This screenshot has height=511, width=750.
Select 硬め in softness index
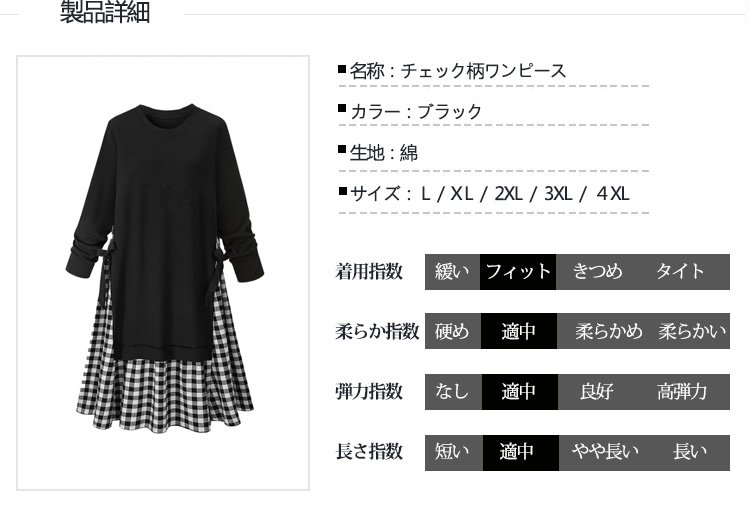[453, 331]
